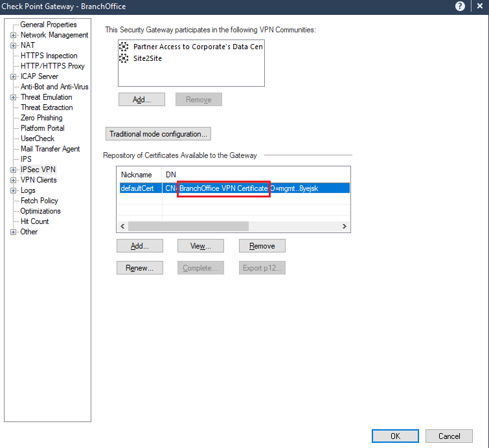This screenshot has height=448, width=489.
Task: Open General Properties page
Action: (48, 25)
